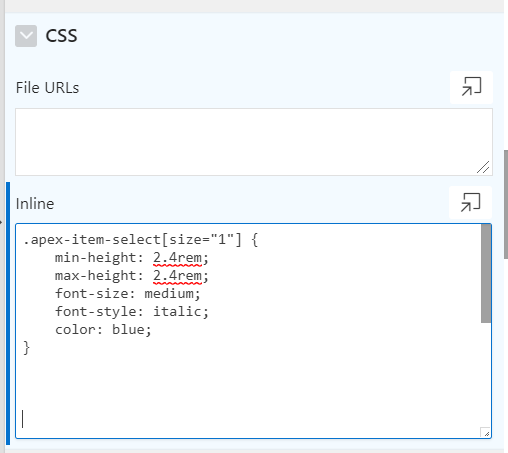Click the underlined min-height 2.4rem value
Viewport: 508px width, 453px height.
click(x=177, y=258)
